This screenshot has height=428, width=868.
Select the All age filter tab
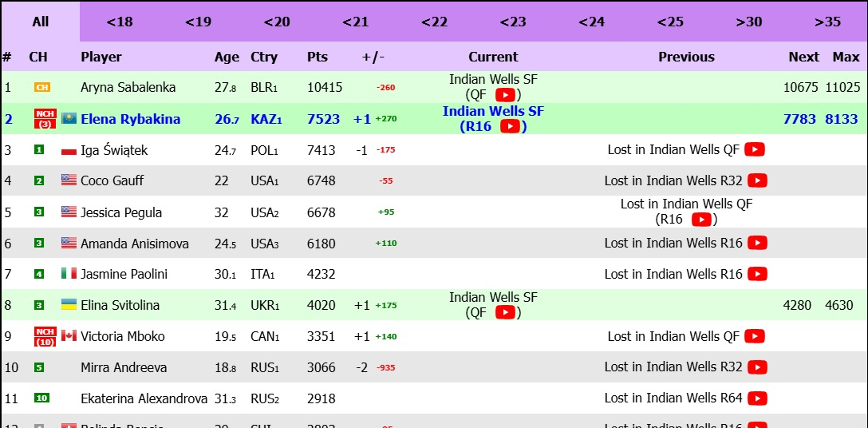[x=41, y=22]
